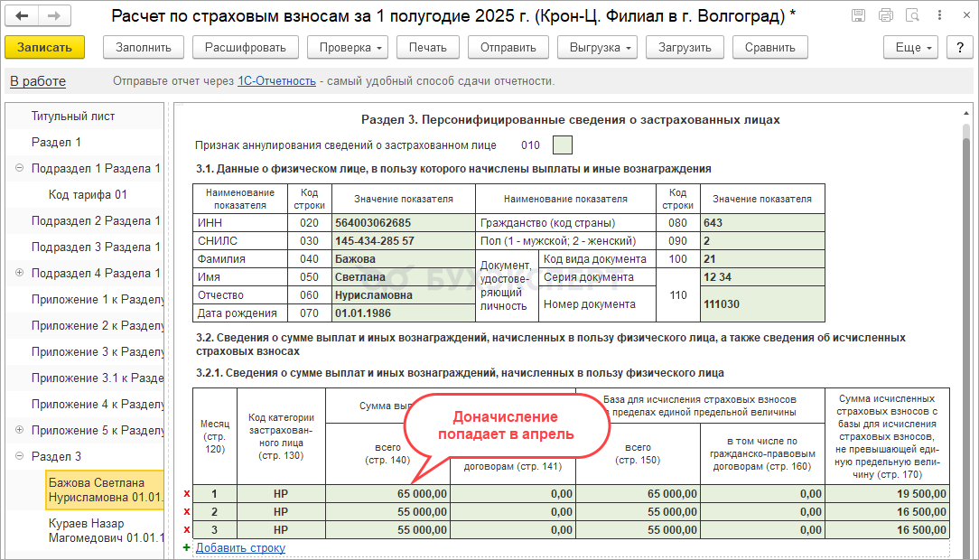Screen dimensions: 979x560
Task: Select Приложение 4 к Разделу item
Action: pos(98,405)
